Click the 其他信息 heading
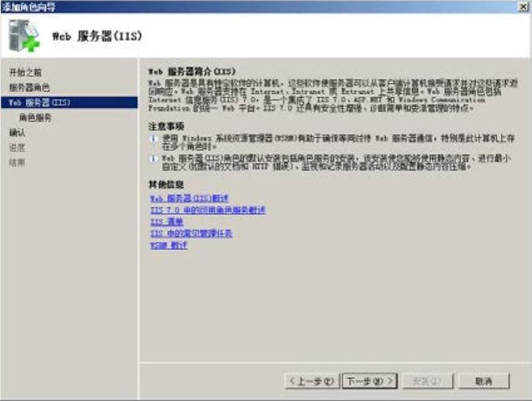 pyautogui.click(x=166, y=185)
